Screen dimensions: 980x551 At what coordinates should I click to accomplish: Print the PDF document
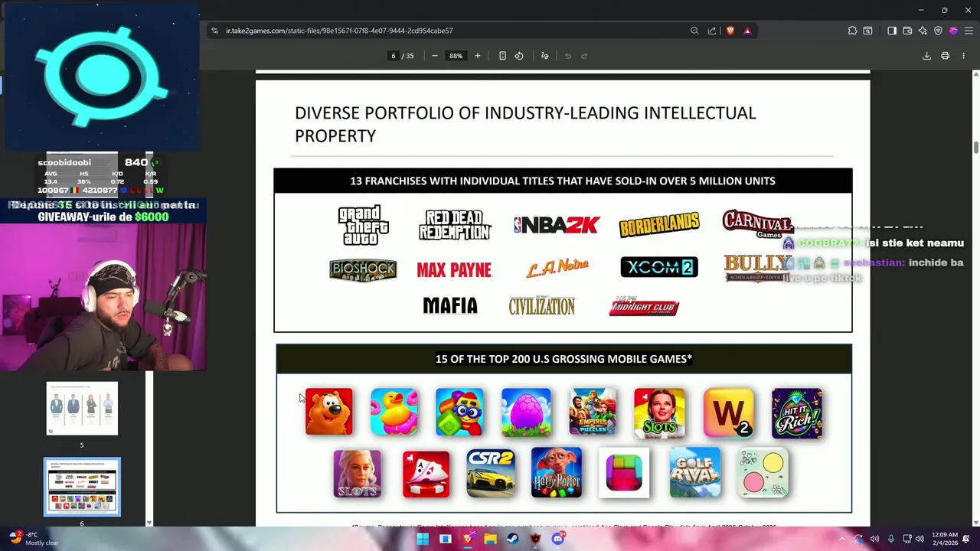pyautogui.click(x=945, y=56)
